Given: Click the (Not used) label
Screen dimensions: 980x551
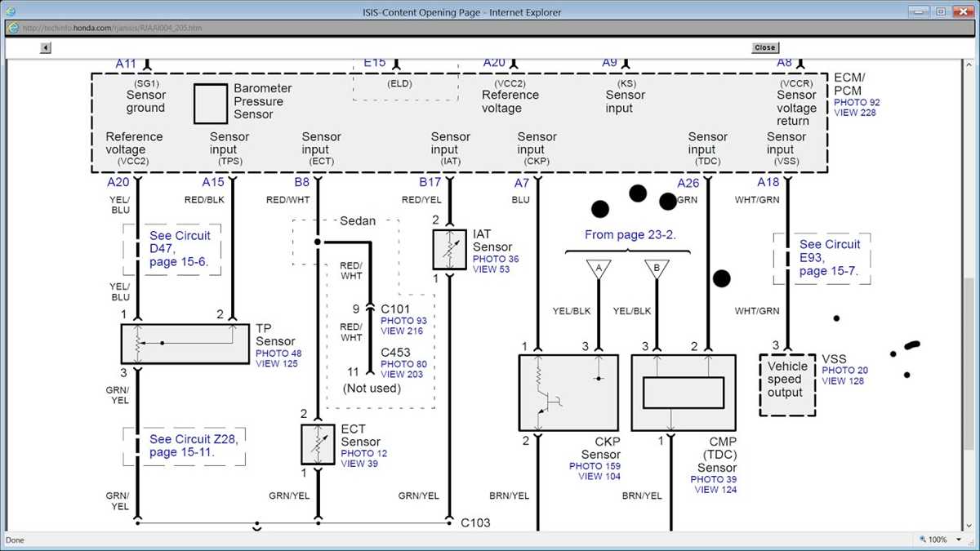Looking at the screenshot, I should pyautogui.click(x=372, y=388).
